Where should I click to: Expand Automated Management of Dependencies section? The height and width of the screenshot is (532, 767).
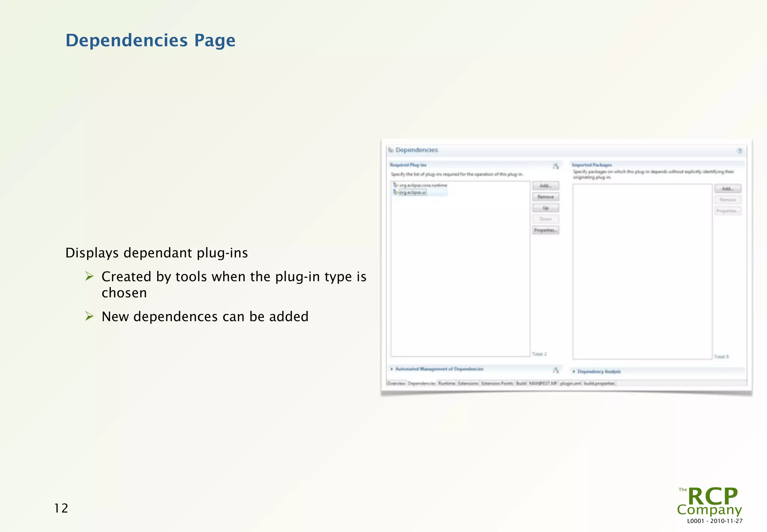pyautogui.click(x=392, y=369)
